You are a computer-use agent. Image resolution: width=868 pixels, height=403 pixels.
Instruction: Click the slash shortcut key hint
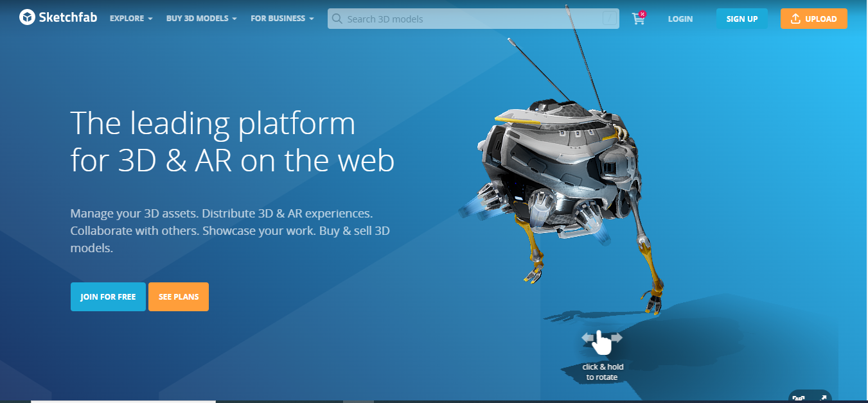click(609, 19)
